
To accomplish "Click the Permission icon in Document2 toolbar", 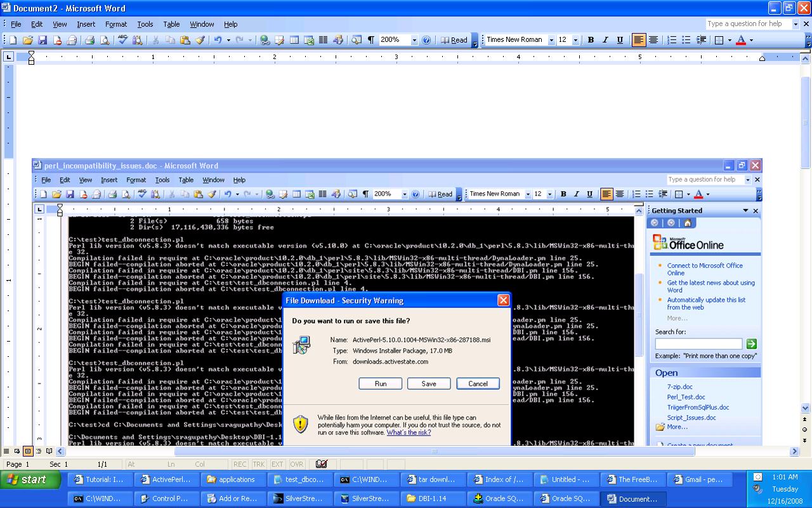I will point(57,40).
